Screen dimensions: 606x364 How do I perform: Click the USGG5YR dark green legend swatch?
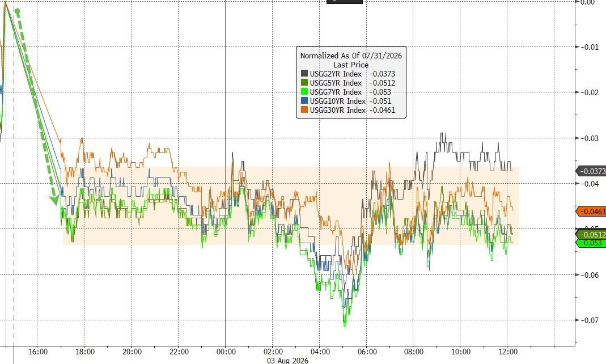(304, 83)
